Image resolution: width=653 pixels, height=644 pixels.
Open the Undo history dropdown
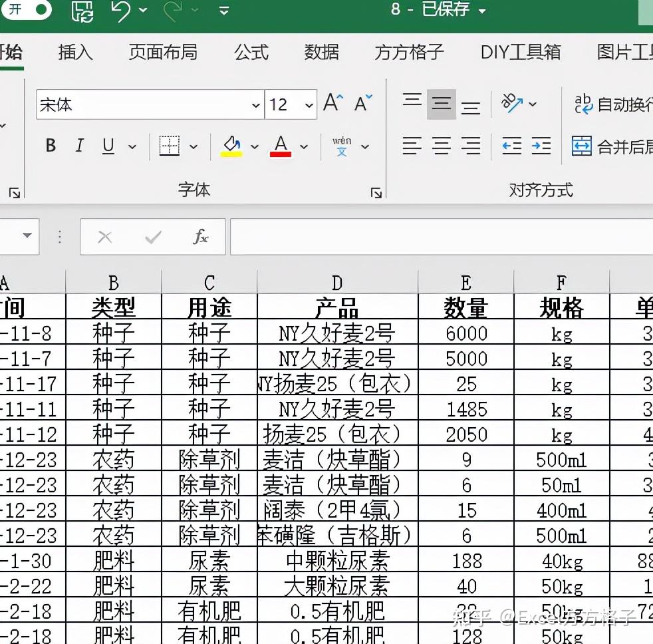(143, 10)
